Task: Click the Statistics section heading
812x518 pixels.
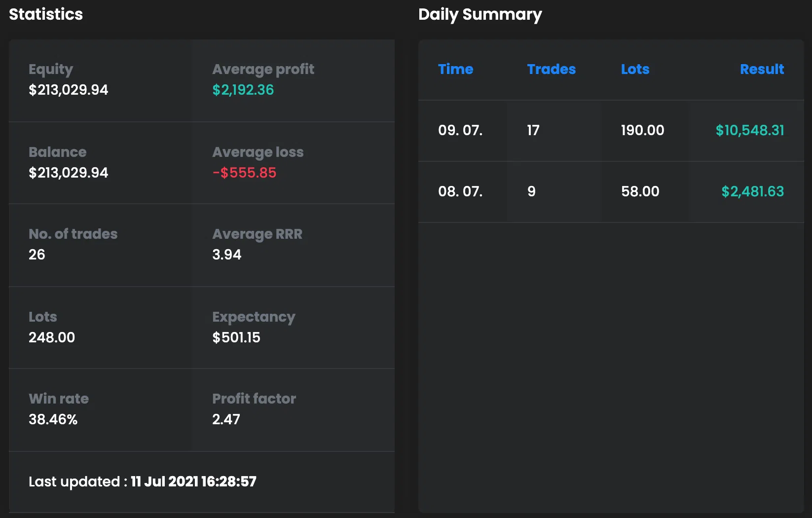Action: [x=46, y=14]
